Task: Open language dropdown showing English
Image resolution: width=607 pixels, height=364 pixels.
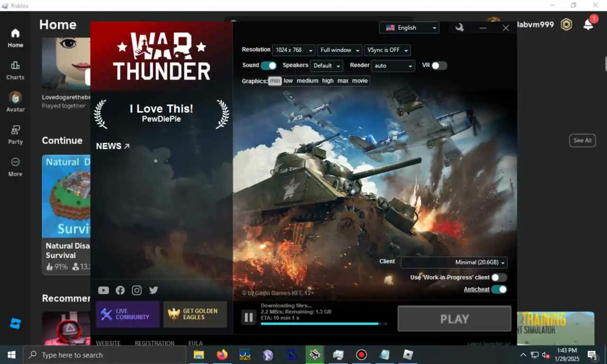Action: click(x=409, y=27)
